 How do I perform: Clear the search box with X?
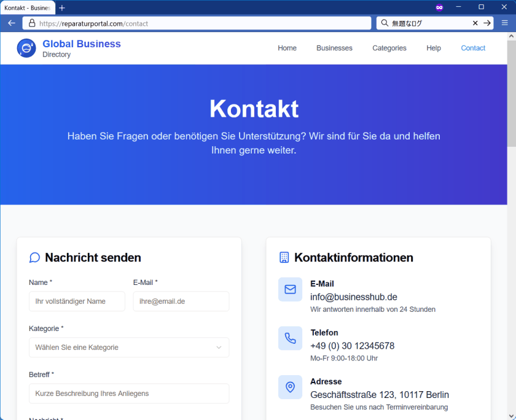point(475,23)
